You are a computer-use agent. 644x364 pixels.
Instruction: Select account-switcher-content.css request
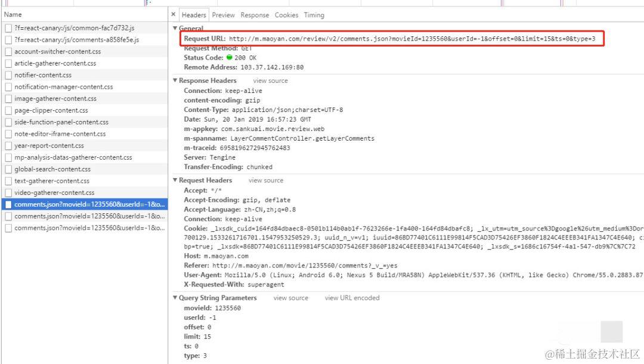[85, 52]
